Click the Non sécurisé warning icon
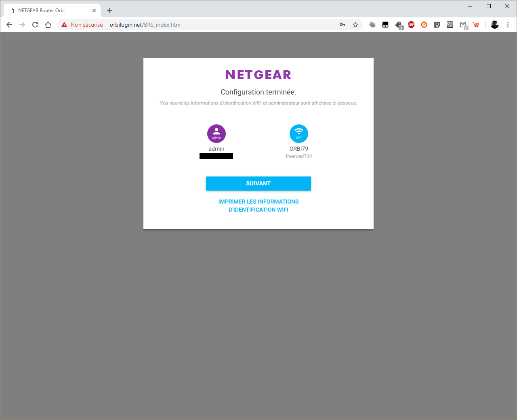 [64, 25]
